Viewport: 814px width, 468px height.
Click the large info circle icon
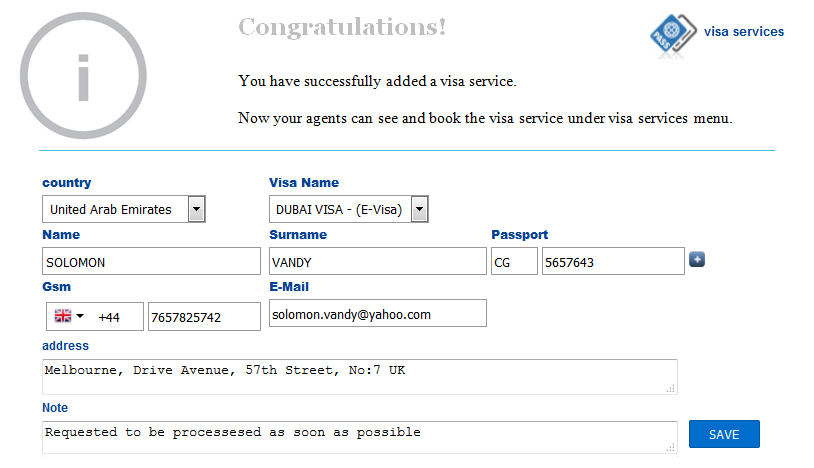83,76
